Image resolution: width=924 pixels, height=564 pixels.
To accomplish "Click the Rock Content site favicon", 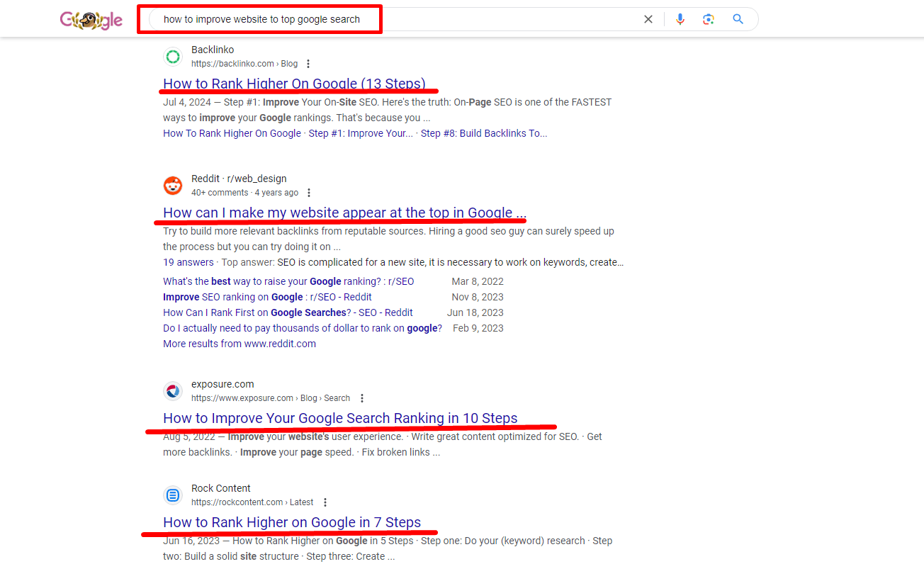I will [173, 495].
